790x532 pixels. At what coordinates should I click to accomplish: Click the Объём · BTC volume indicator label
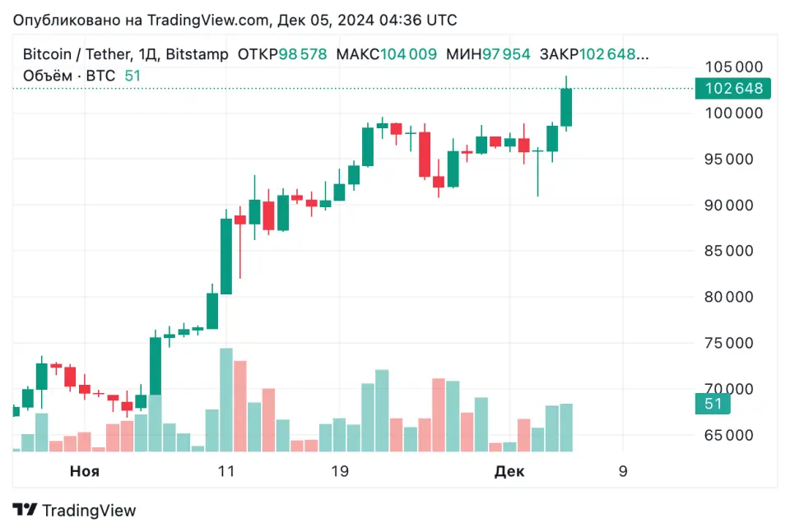tap(69, 76)
